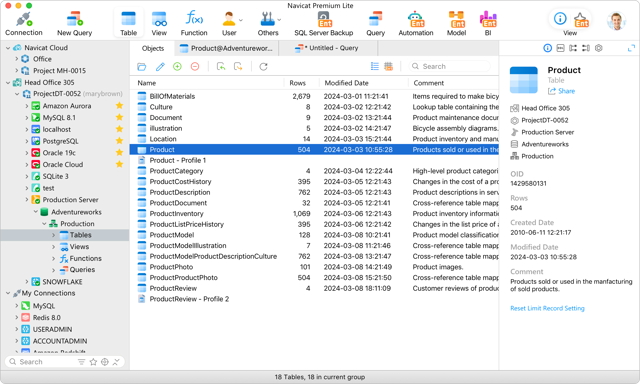The height and width of the screenshot is (384, 640).
Task: Open the DDL pane icon in info panel
Action: 560,48
